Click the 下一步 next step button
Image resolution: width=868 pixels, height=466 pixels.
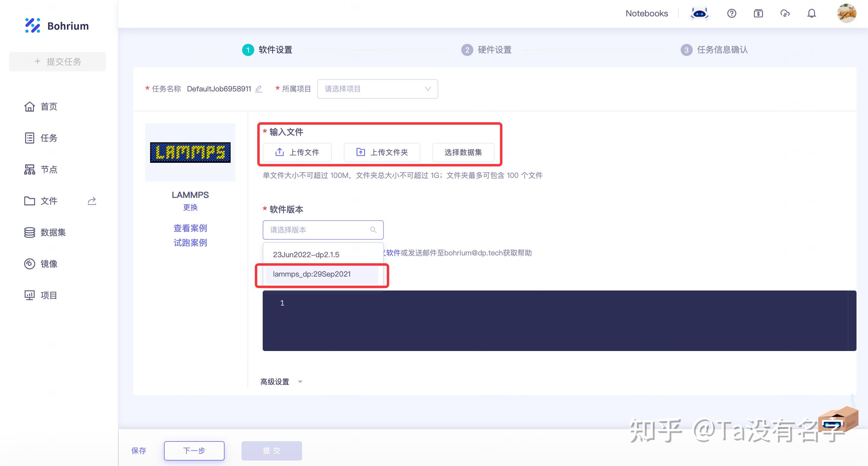click(194, 451)
